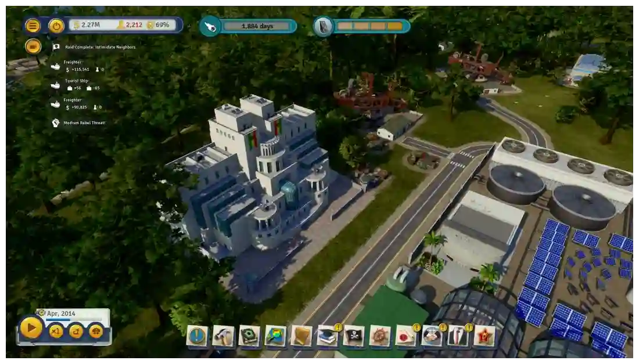Image resolution: width=639 pixels, height=364 pixels.
Task: Open the yellow edicts scroll icon
Action: (301, 336)
